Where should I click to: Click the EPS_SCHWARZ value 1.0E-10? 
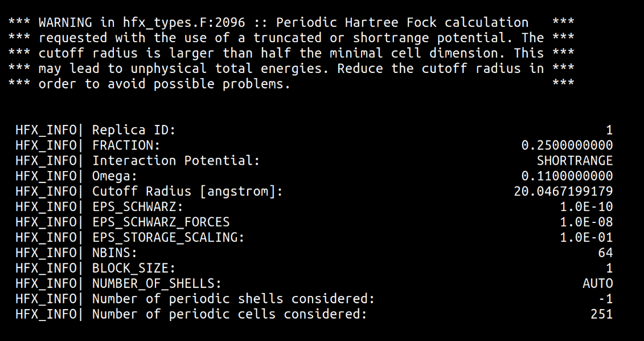coord(586,207)
